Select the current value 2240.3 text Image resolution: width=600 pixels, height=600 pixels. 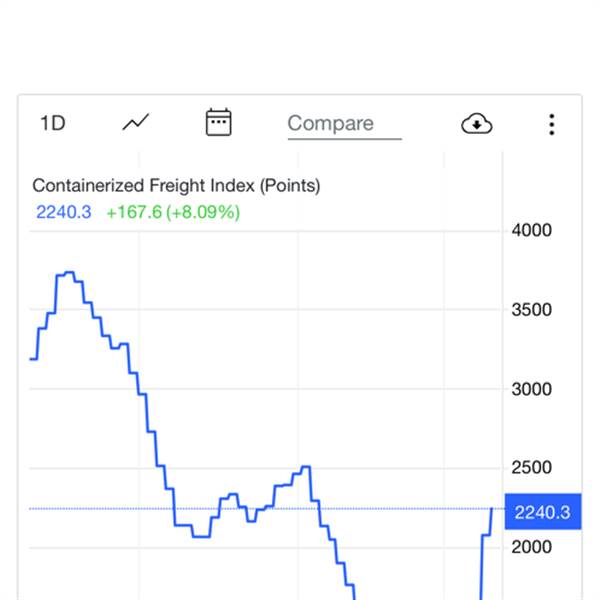64,212
